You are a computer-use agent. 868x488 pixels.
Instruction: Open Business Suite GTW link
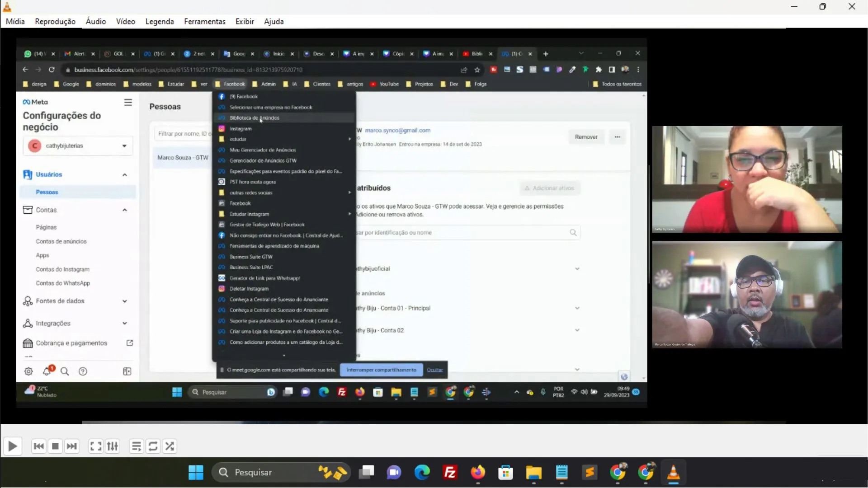coord(250,256)
